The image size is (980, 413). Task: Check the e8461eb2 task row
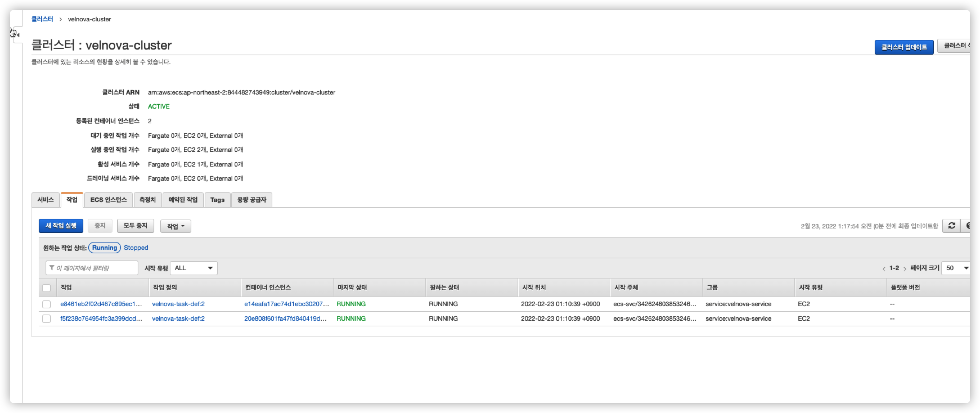click(x=46, y=304)
